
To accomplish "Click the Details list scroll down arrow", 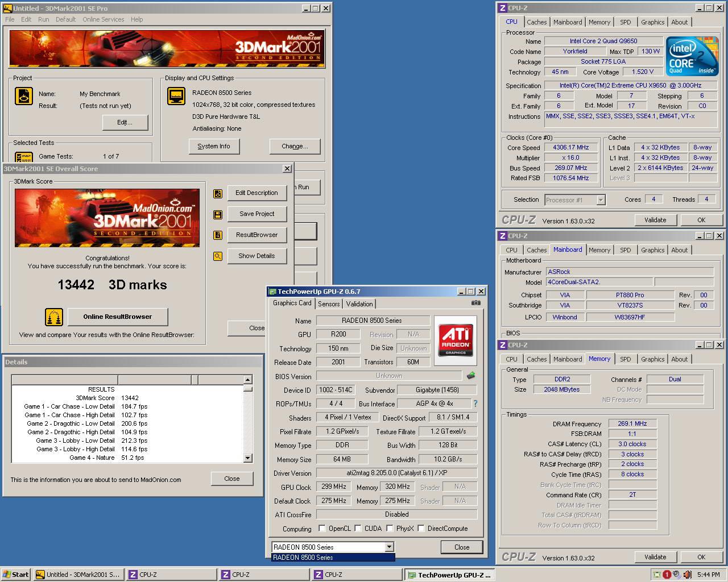I will click(248, 458).
